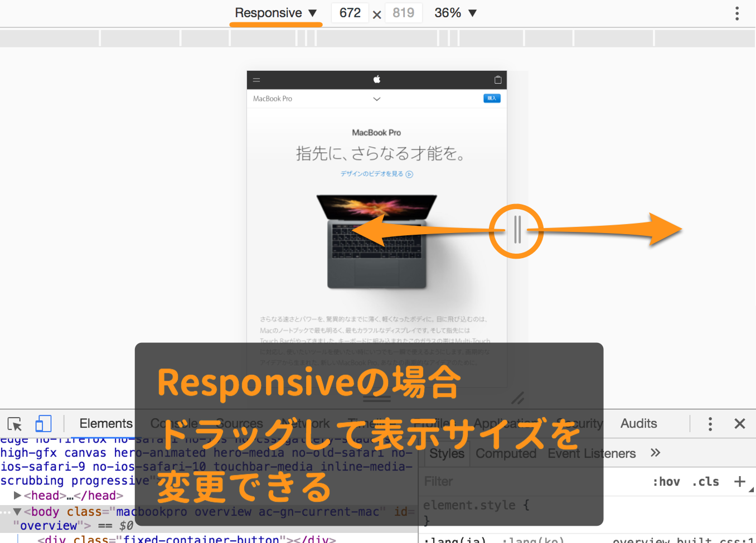Image resolution: width=756 pixels, height=543 pixels.
Task: Click the Apple logo in page header
Action: [x=377, y=79]
